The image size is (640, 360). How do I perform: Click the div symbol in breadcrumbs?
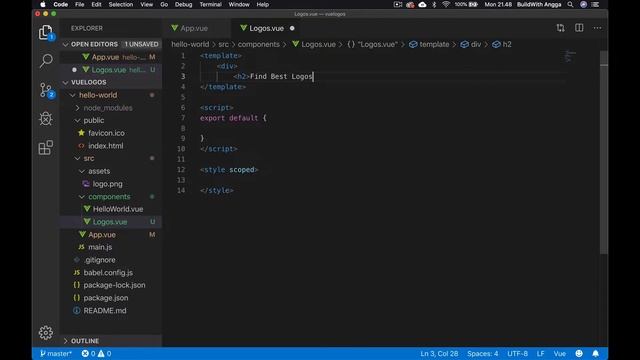coord(471,44)
